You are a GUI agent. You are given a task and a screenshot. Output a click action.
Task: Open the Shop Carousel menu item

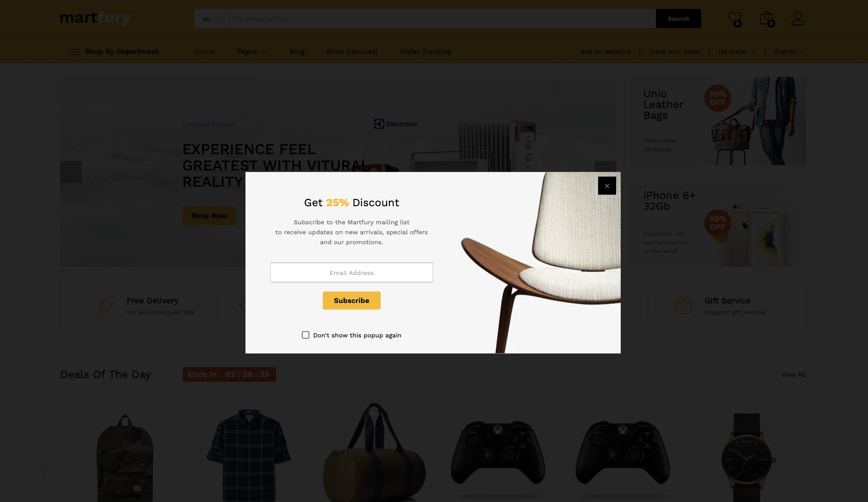pyautogui.click(x=352, y=52)
